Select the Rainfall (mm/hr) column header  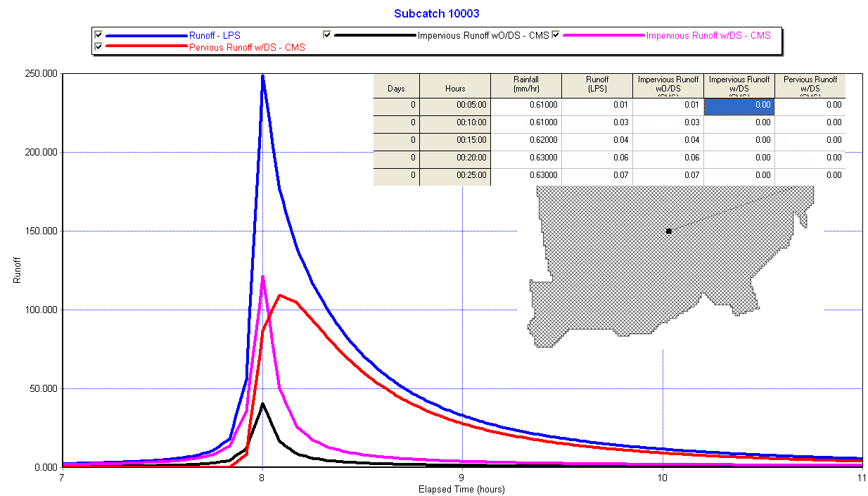click(x=525, y=84)
